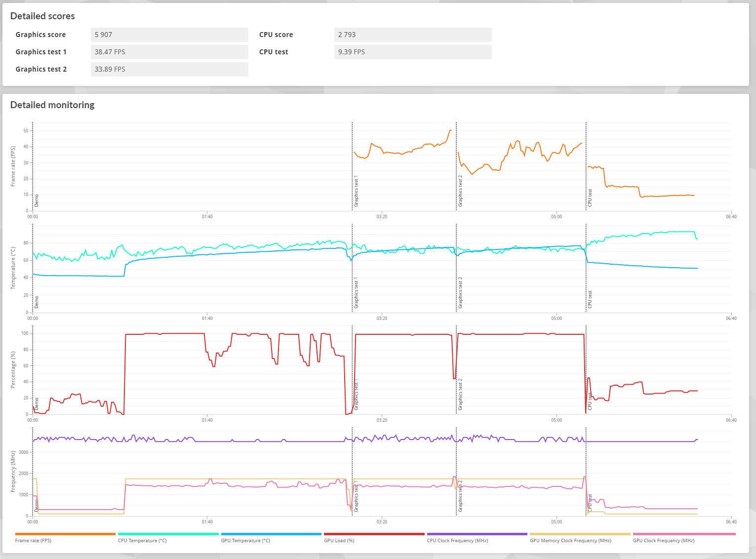This screenshot has width=756, height=559.
Task: Click the Graphics test 1 marker in frame rate chart
Action: (x=356, y=191)
